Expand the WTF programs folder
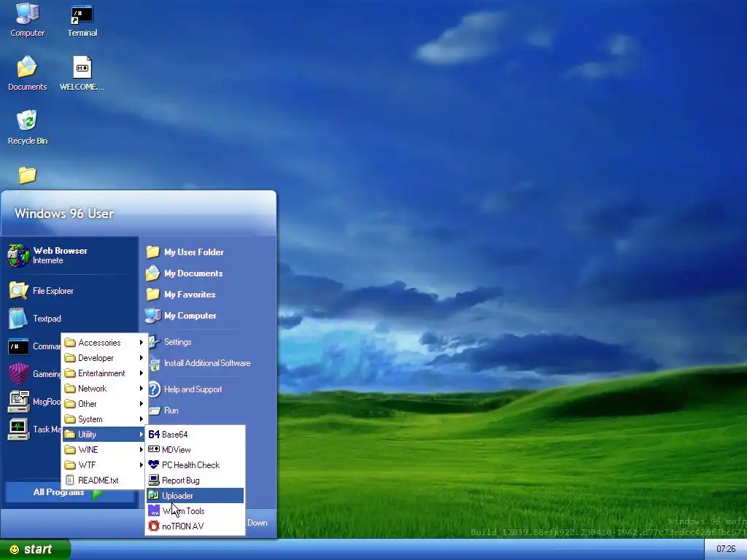Image resolution: width=747 pixels, height=560 pixels. [104, 464]
